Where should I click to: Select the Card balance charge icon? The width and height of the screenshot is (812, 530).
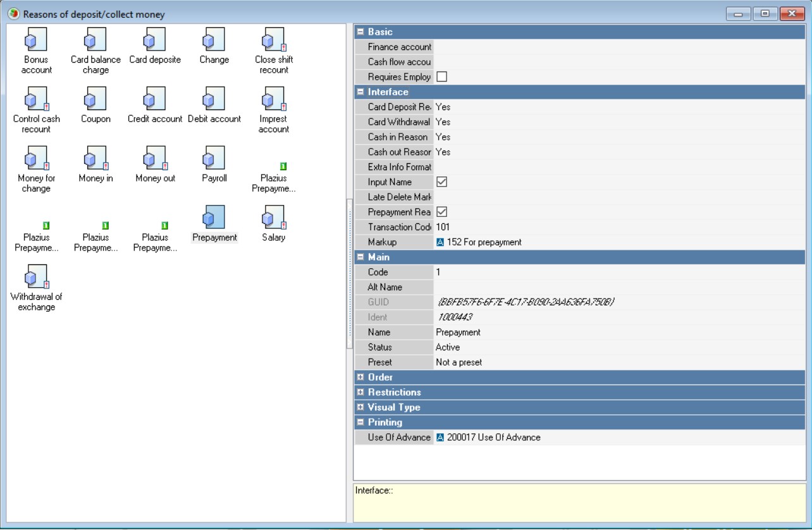pyautogui.click(x=95, y=41)
